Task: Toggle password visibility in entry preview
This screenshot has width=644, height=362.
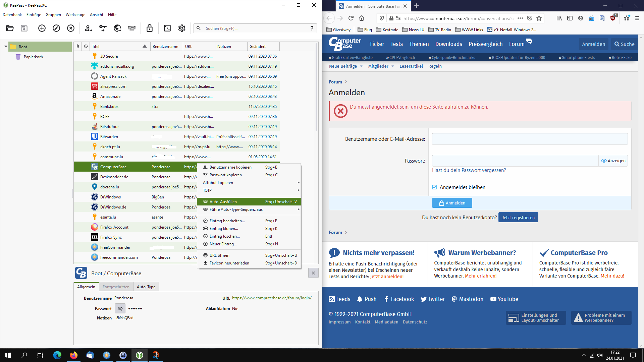Action: coord(120,308)
